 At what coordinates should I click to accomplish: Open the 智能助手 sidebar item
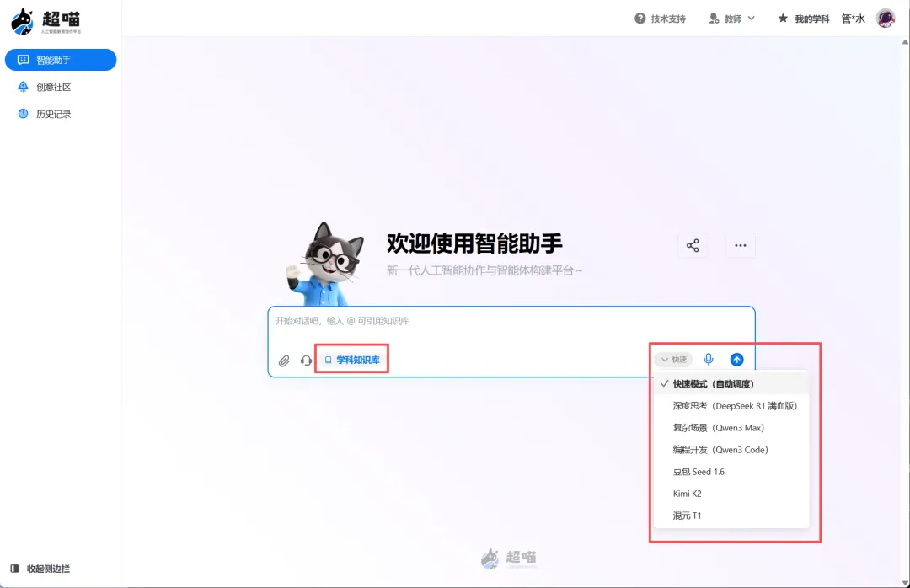pos(61,60)
